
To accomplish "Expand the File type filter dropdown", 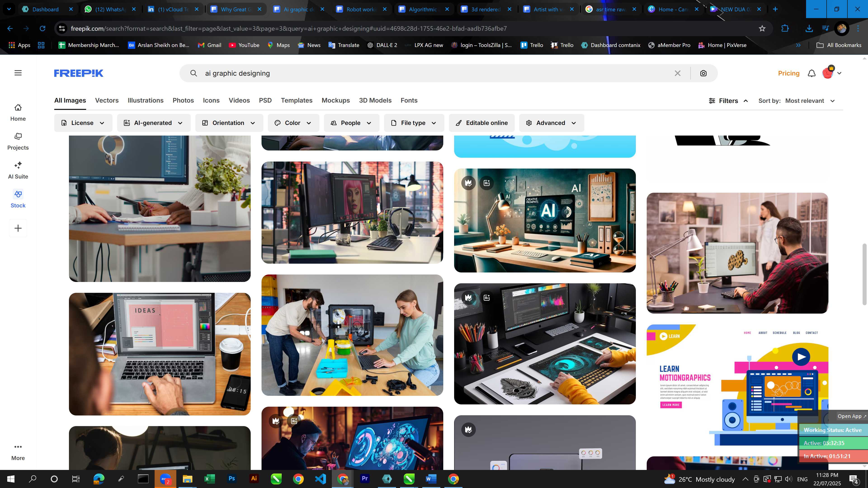I will [414, 123].
